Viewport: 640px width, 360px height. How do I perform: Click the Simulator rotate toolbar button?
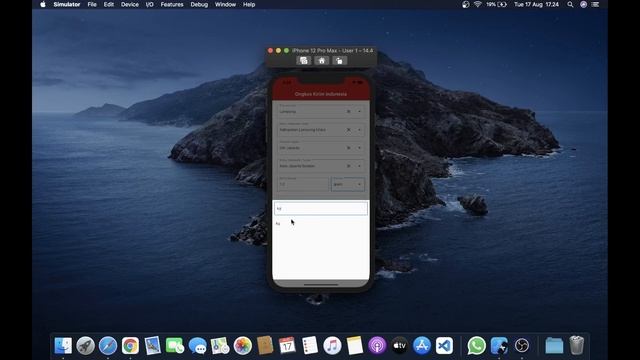(x=339, y=61)
